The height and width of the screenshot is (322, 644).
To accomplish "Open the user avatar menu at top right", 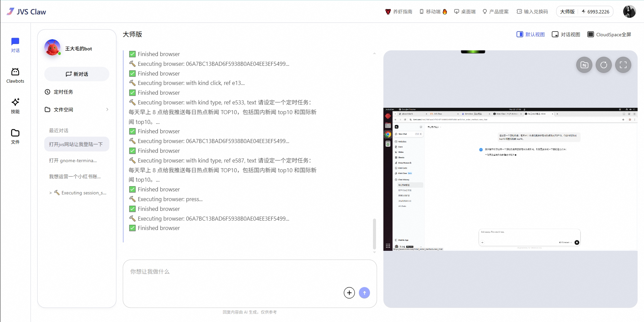I will 629,11.
